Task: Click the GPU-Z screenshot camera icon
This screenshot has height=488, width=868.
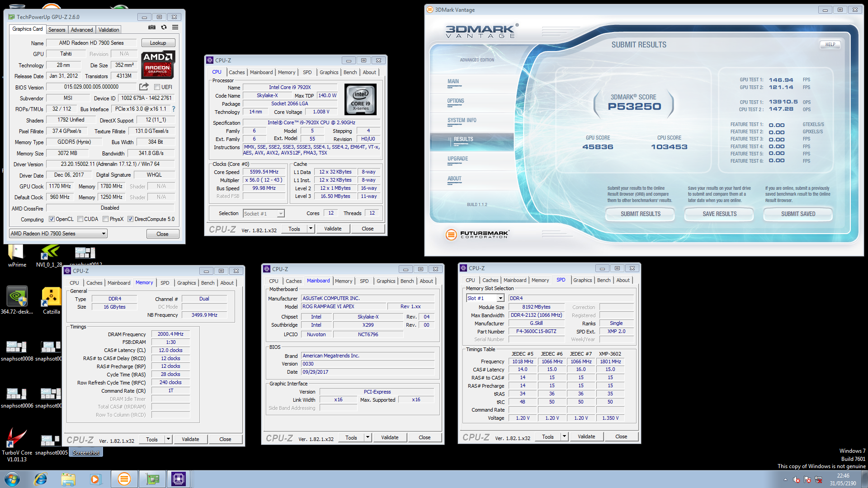Action: point(152,28)
